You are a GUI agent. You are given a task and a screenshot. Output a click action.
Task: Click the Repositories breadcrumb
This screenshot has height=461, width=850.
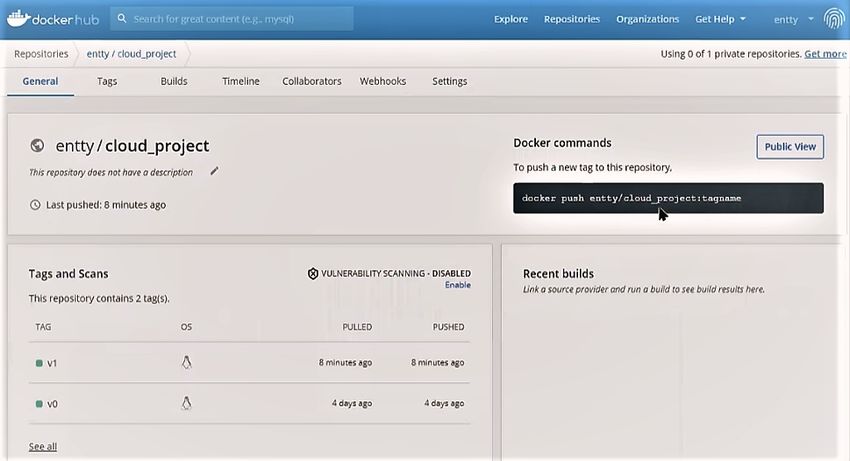(x=41, y=54)
